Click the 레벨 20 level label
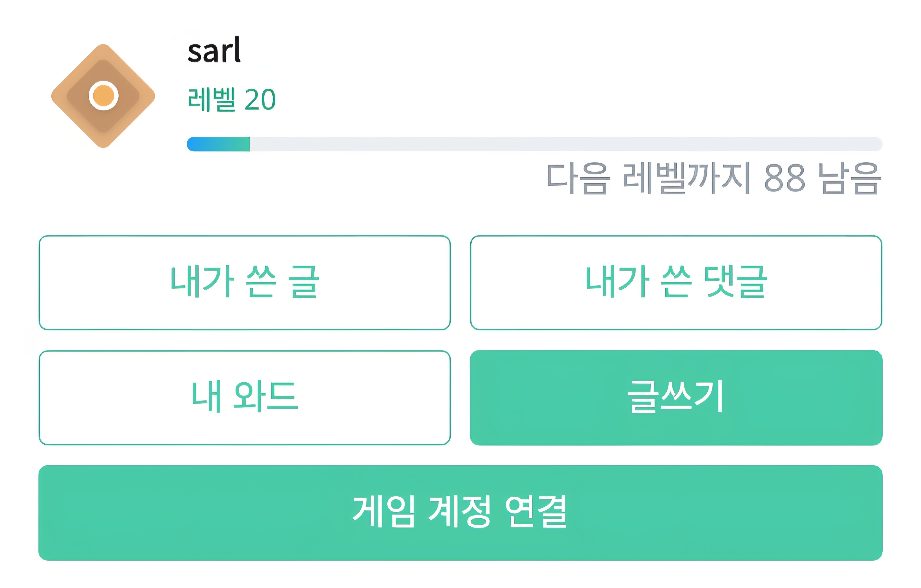The width and height of the screenshot is (921, 588). point(231,99)
